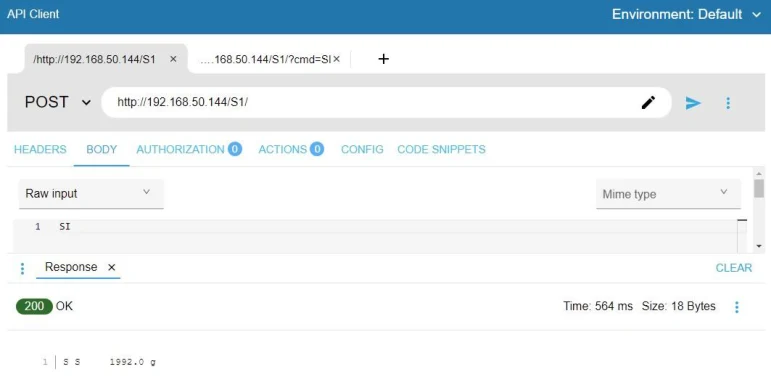Switch to the /http://192.168.50.144/S1 request tab
This screenshot has width=771, height=377.
point(94,59)
